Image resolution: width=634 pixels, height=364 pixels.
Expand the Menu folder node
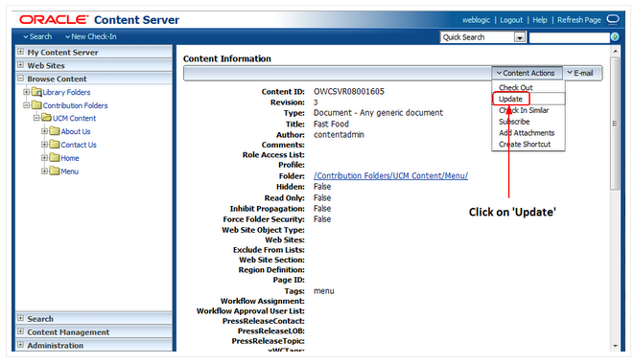point(44,171)
